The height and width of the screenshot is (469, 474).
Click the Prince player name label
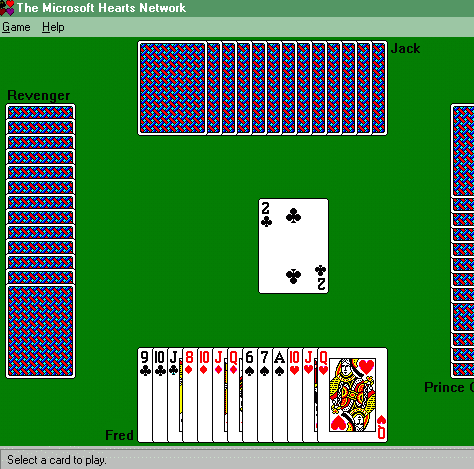(449, 387)
